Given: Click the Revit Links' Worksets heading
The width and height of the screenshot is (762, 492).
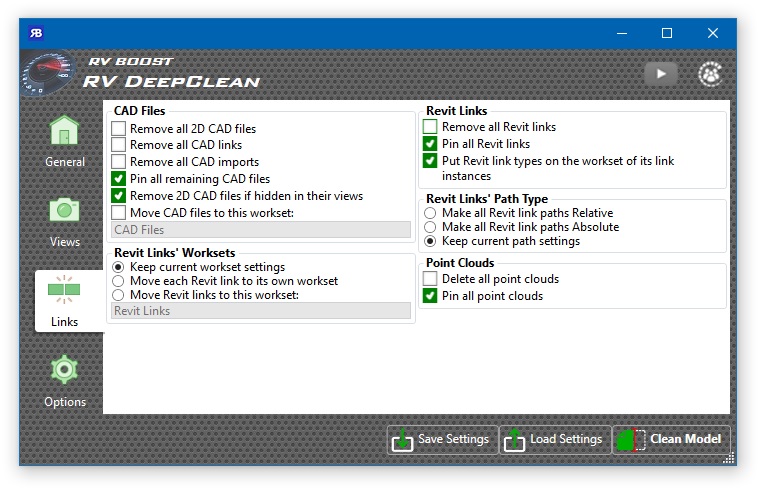Looking at the screenshot, I should click(174, 253).
